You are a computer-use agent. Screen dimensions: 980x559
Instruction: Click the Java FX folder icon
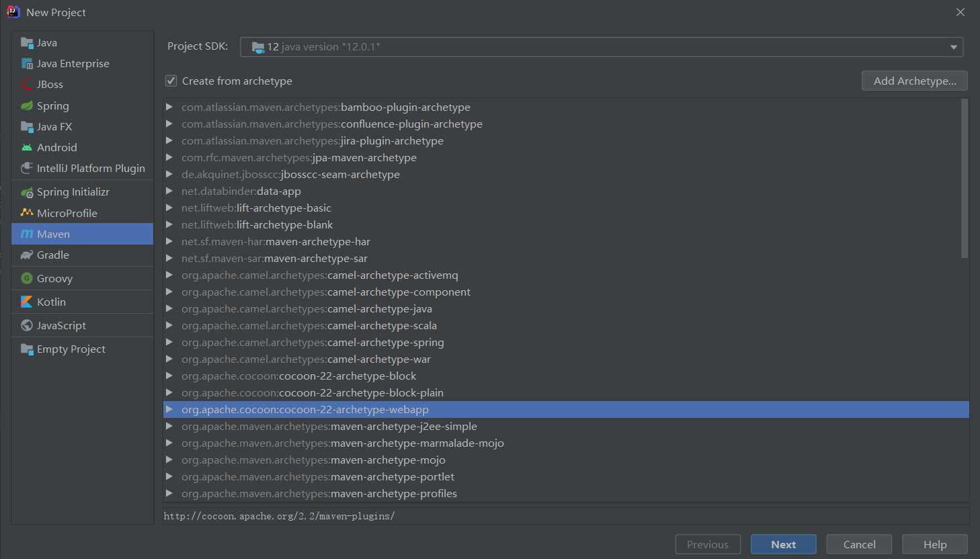[27, 126]
